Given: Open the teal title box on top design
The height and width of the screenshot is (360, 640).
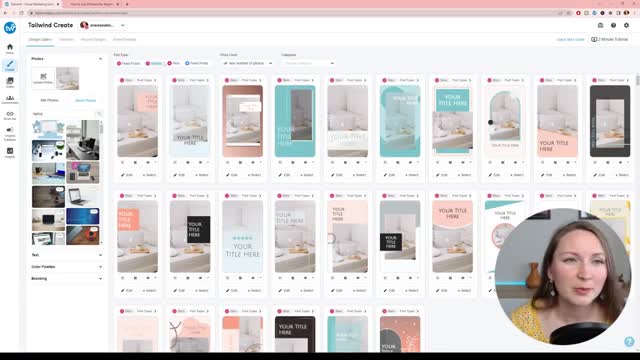Looking at the screenshot, I should click(452, 121).
